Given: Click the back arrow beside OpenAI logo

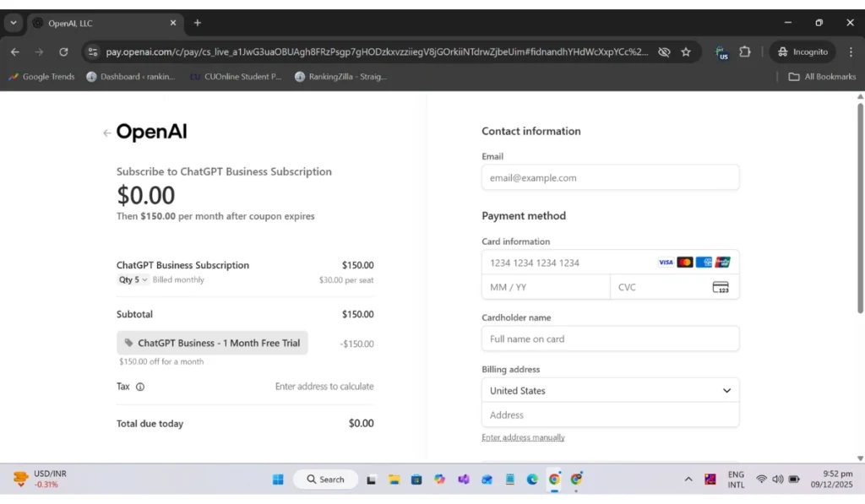Looking at the screenshot, I should 106,132.
